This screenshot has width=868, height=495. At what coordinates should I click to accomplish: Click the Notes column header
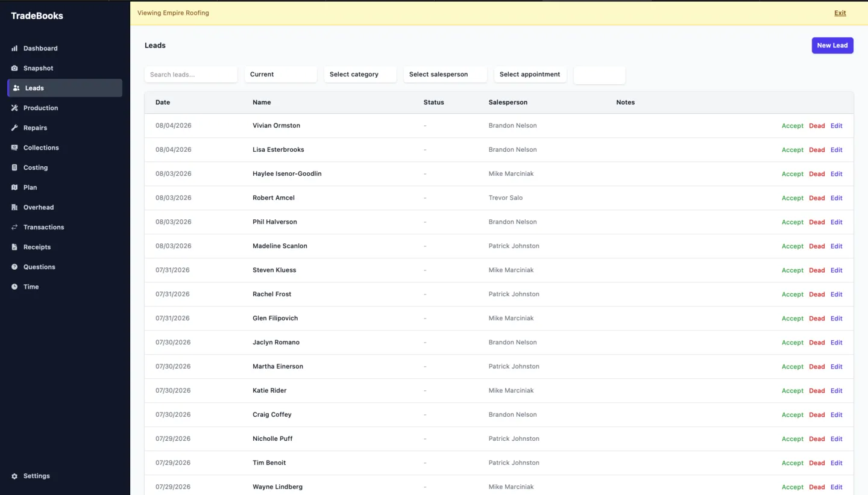point(626,102)
